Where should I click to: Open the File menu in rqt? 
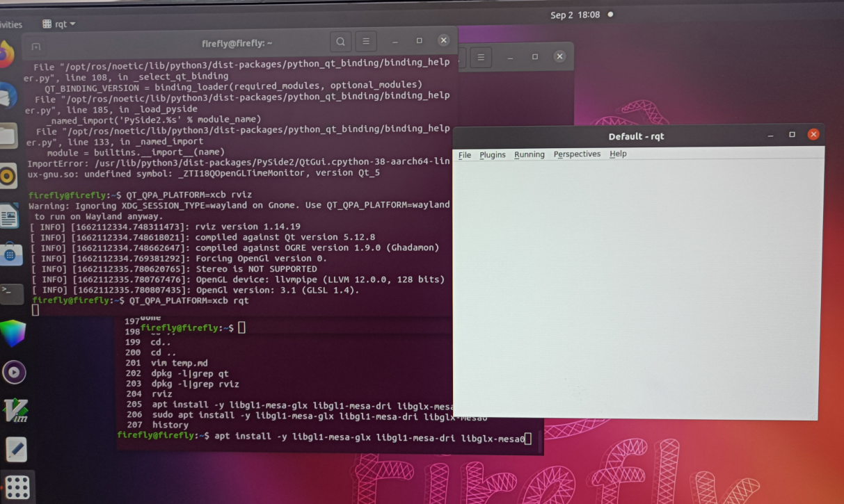[x=464, y=154]
